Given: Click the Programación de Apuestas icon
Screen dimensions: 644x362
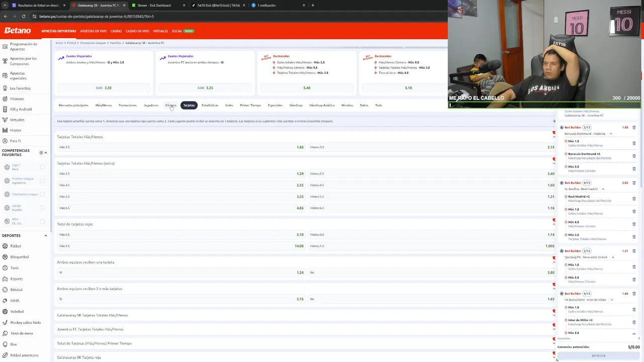Looking at the screenshot, I should point(5,47).
